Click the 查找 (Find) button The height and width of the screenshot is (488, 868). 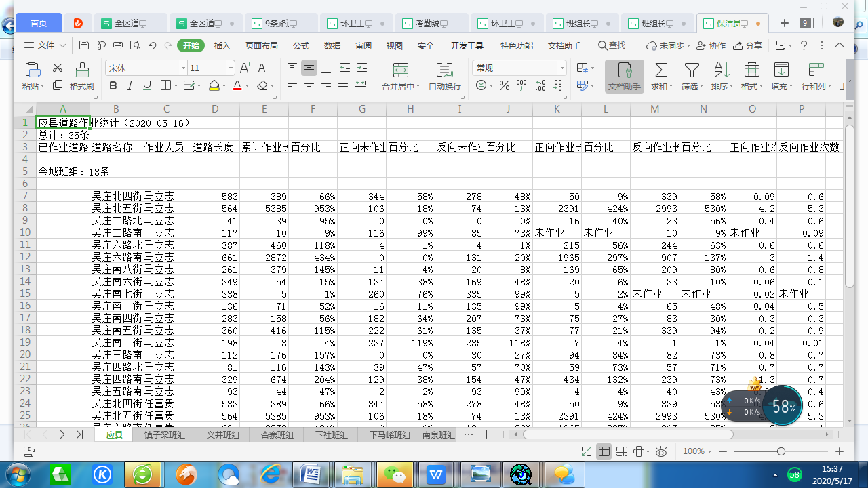611,45
